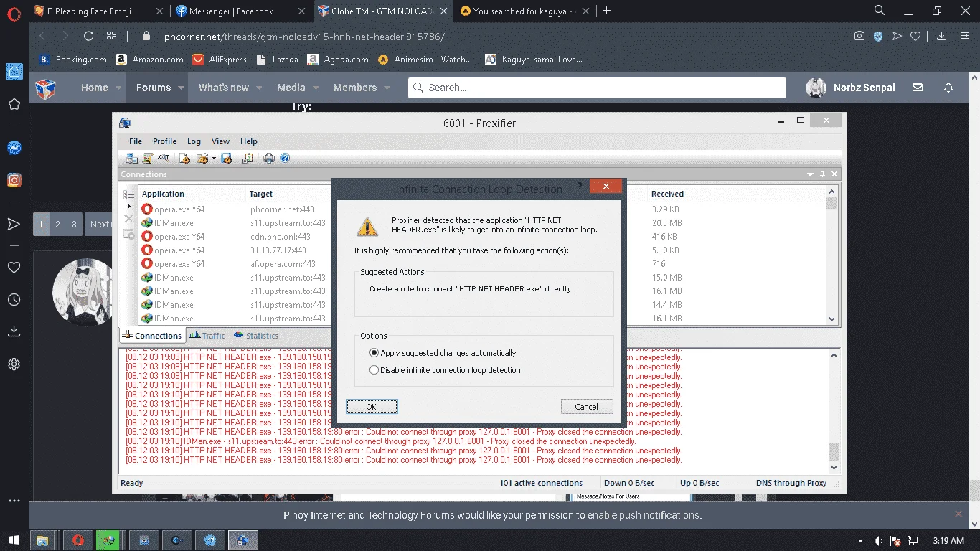Image resolution: width=980 pixels, height=551 pixels.
Task: Click the heart icon in the Opera sidebar
Action: coord(14,267)
